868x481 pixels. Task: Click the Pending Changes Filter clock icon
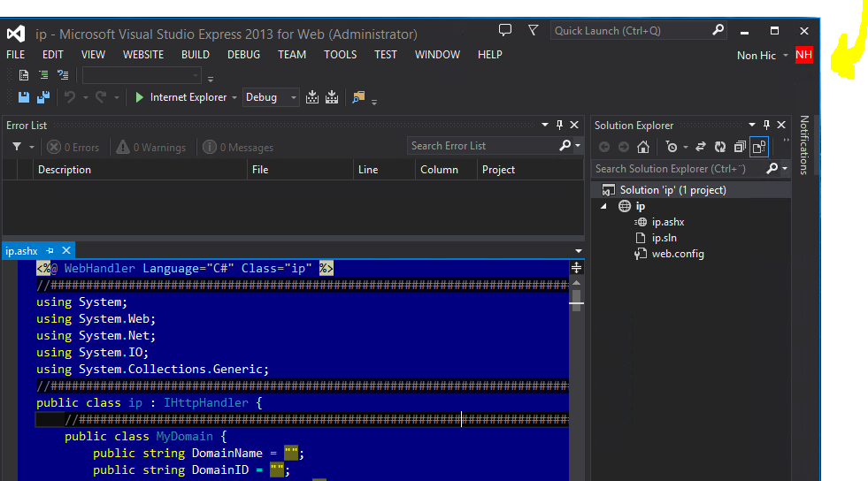[672, 147]
